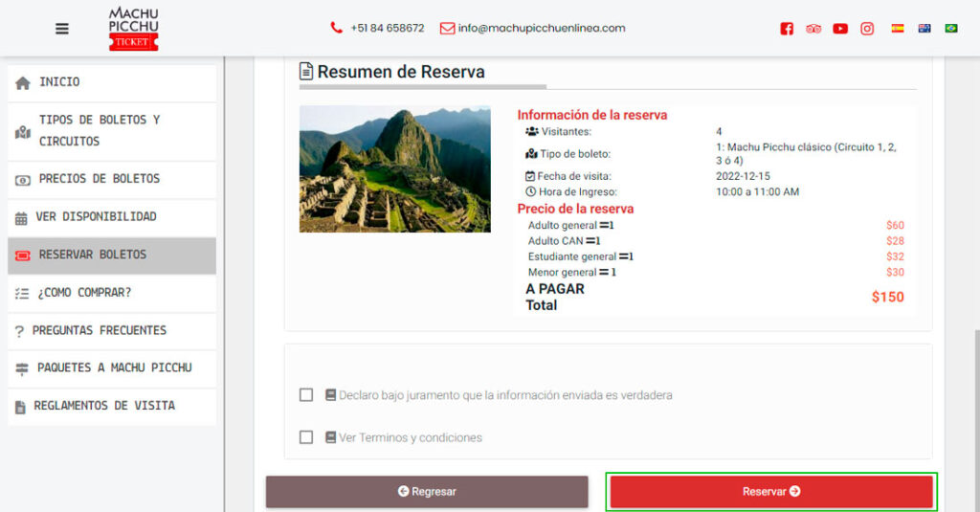Select 'Ver disponibilidad' in the sidebar
The height and width of the screenshot is (512, 980).
tap(112, 217)
